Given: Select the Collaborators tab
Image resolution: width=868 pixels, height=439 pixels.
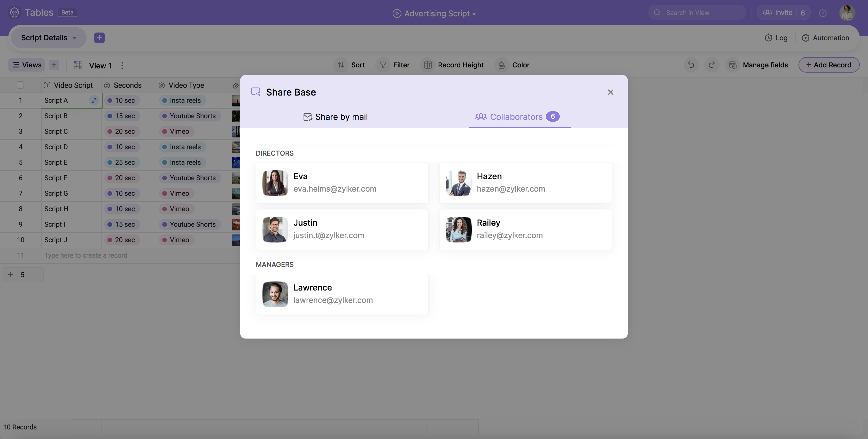Looking at the screenshot, I should [x=517, y=117].
